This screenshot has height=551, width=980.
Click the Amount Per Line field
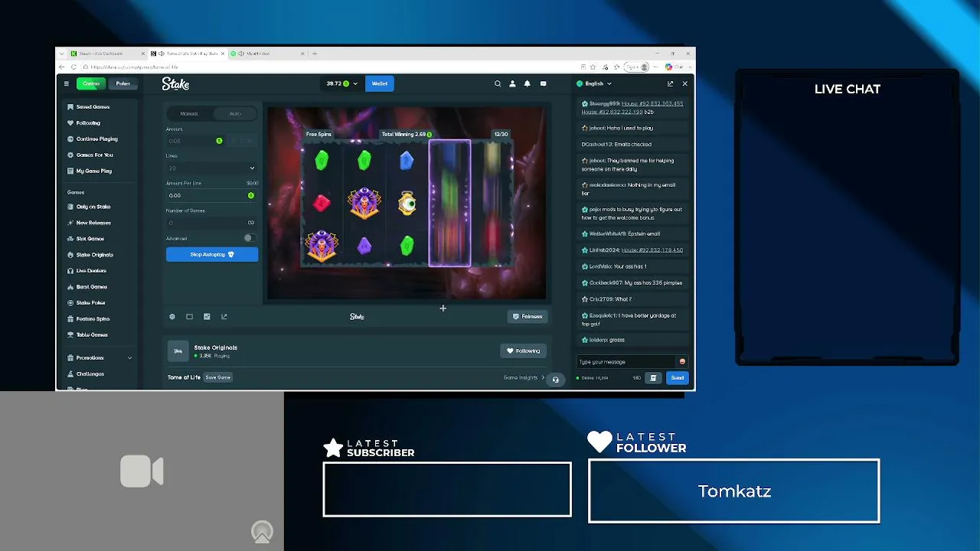[x=211, y=196]
